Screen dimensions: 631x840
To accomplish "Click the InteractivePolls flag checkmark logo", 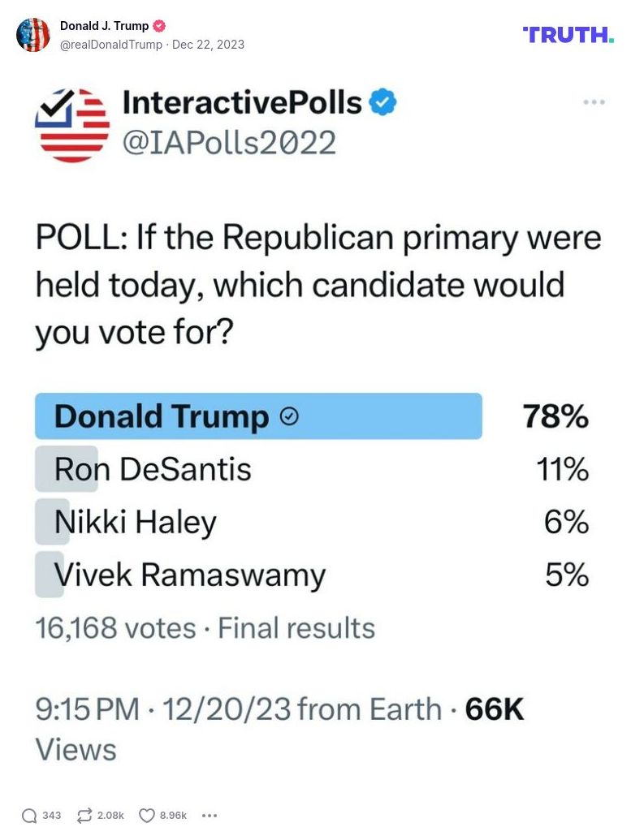I will (x=72, y=124).
